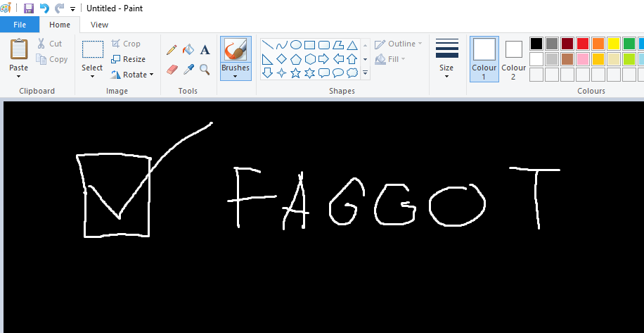
Task: Select the Diamond shape
Action: point(282,59)
